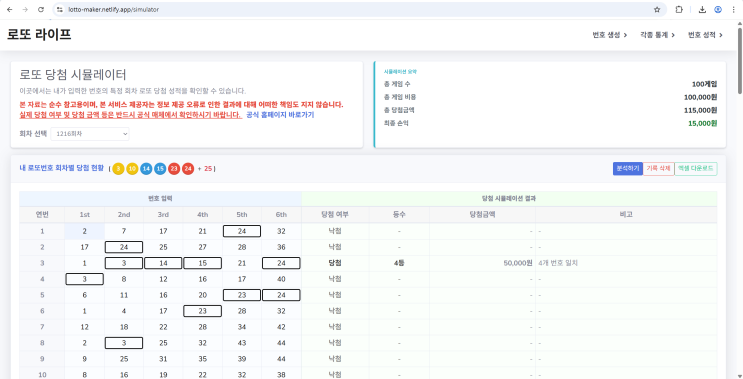Click the yellow winning ball 10
This screenshot has height=379, width=743.
coord(132,169)
